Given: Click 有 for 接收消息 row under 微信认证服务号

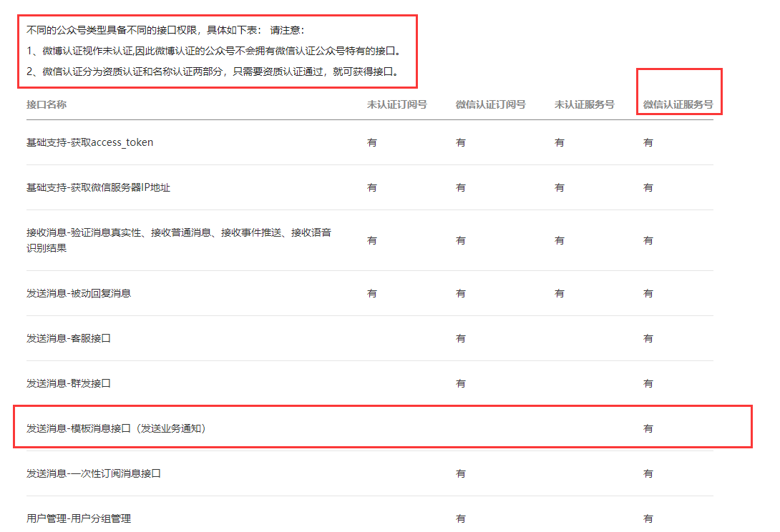Looking at the screenshot, I should point(648,241).
